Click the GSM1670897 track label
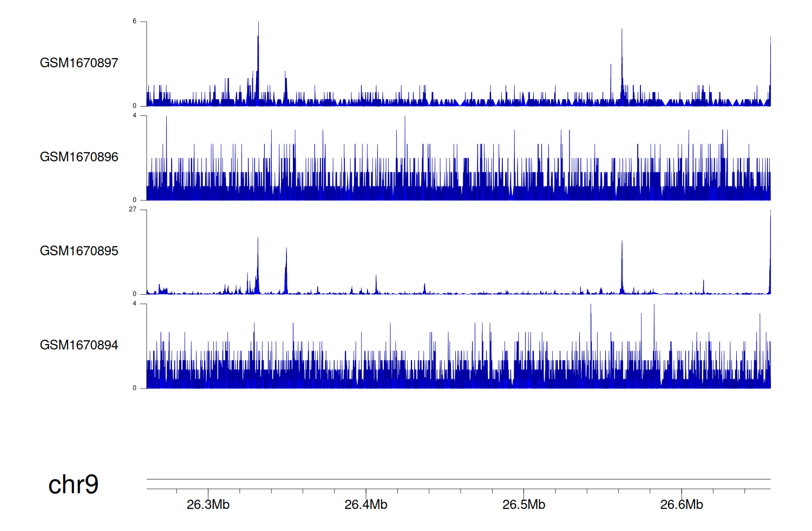 tap(79, 63)
